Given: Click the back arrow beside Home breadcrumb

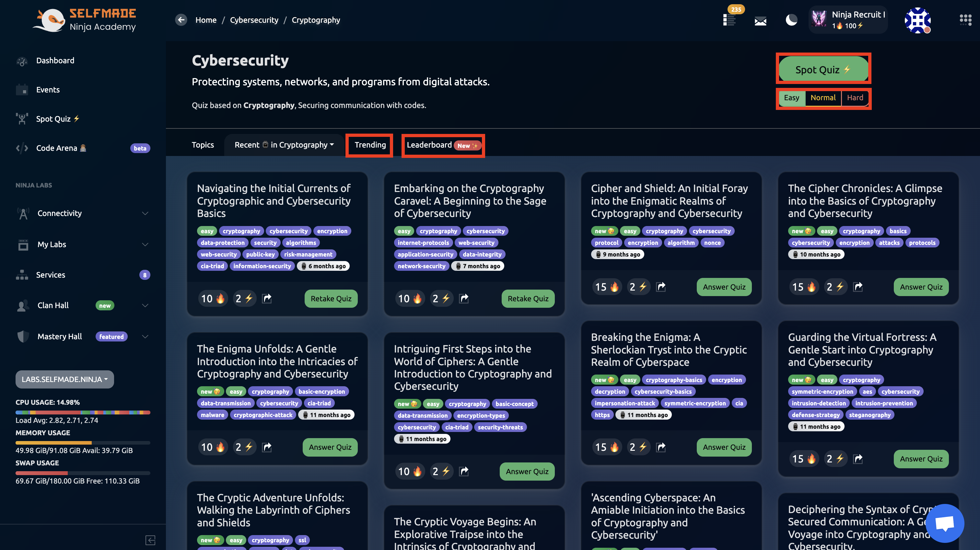Looking at the screenshot, I should 181,20.
